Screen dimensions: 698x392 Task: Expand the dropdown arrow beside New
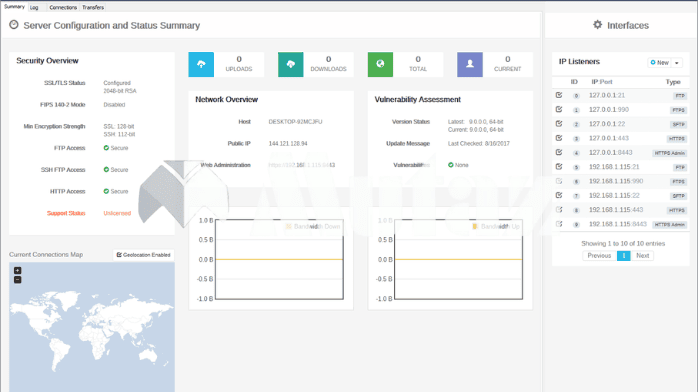tap(677, 63)
